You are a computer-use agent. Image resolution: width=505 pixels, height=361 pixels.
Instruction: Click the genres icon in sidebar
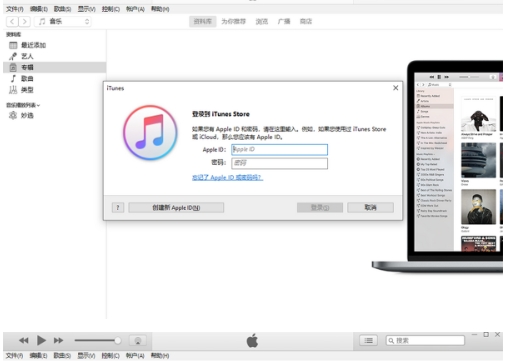[13, 90]
